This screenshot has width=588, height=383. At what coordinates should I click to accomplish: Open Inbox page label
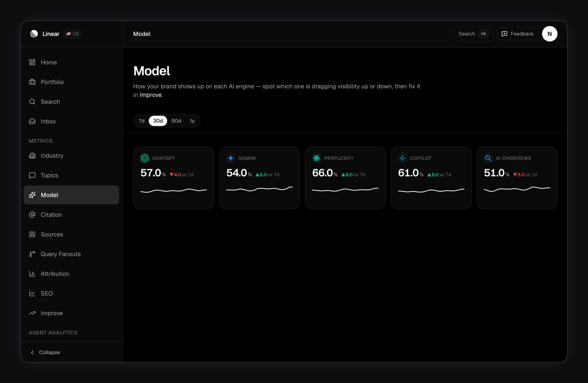pyautogui.click(x=48, y=121)
